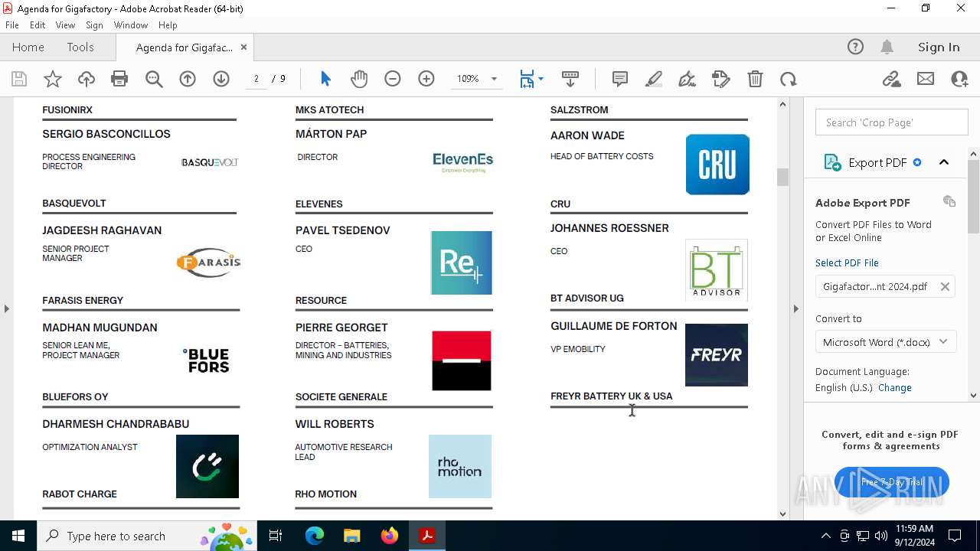Select the highlight text pen tool
This screenshot has width=980, height=551.
654,79
